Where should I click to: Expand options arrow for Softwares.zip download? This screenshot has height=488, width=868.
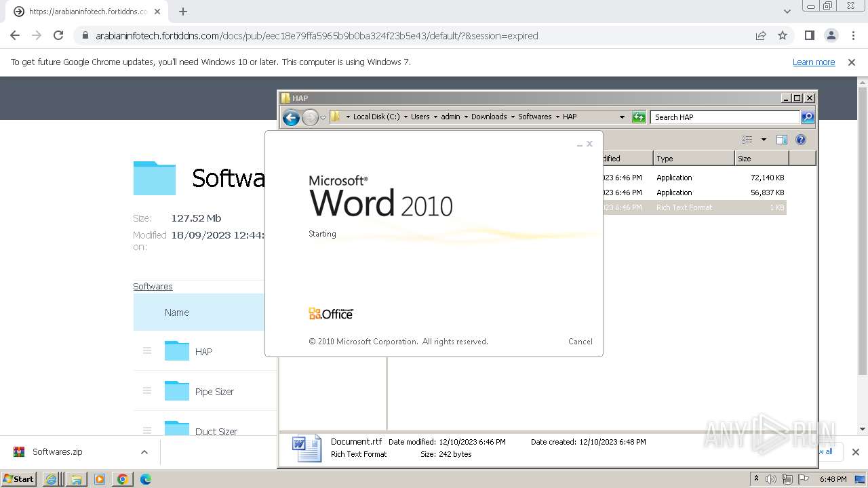coord(144,452)
